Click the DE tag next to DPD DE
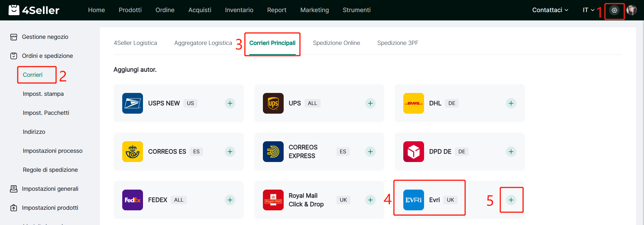The height and width of the screenshot is (225, 644). coord(462,152)
